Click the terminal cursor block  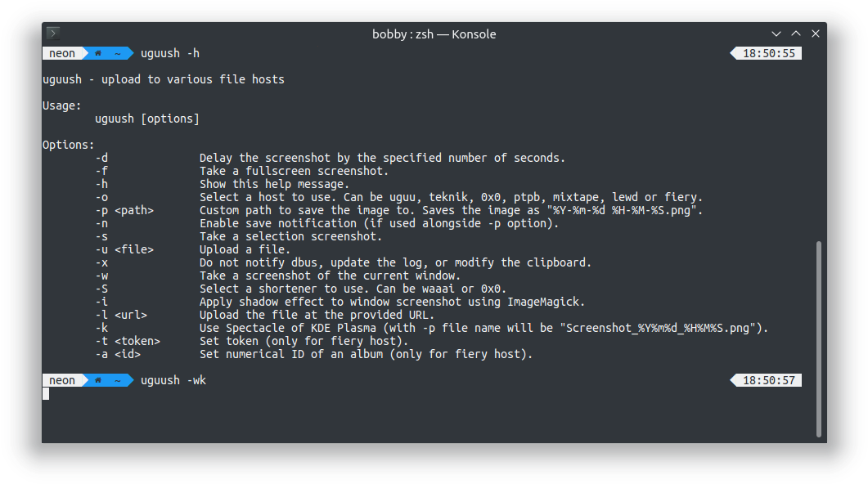click(46, 393)
